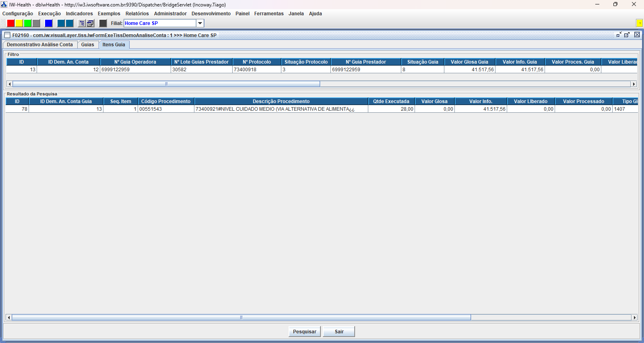Click the green toolbar color button
Image resolution: width=644 pixels, height=343 pixels.
pyautogui.click(x=28, y=23)
